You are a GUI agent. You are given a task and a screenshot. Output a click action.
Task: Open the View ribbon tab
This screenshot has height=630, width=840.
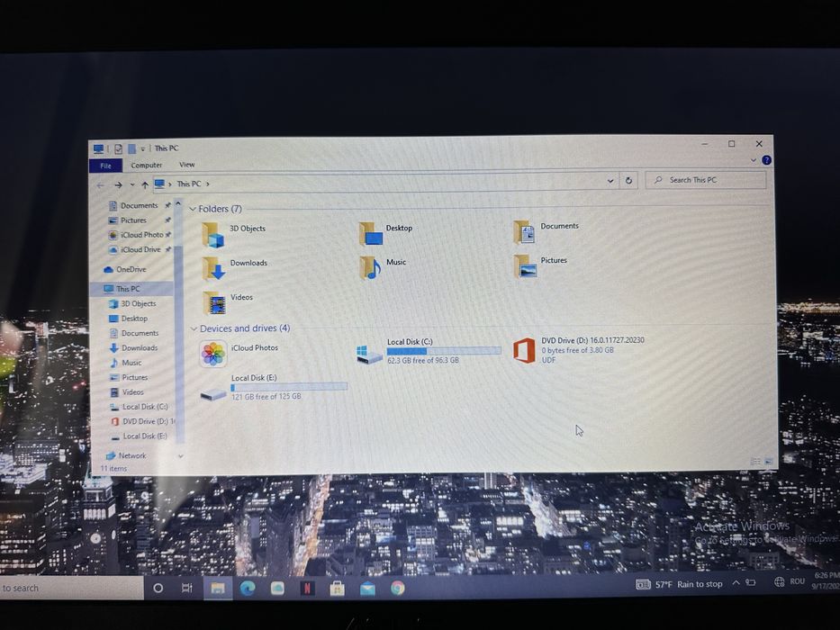[x=187, y=165]
